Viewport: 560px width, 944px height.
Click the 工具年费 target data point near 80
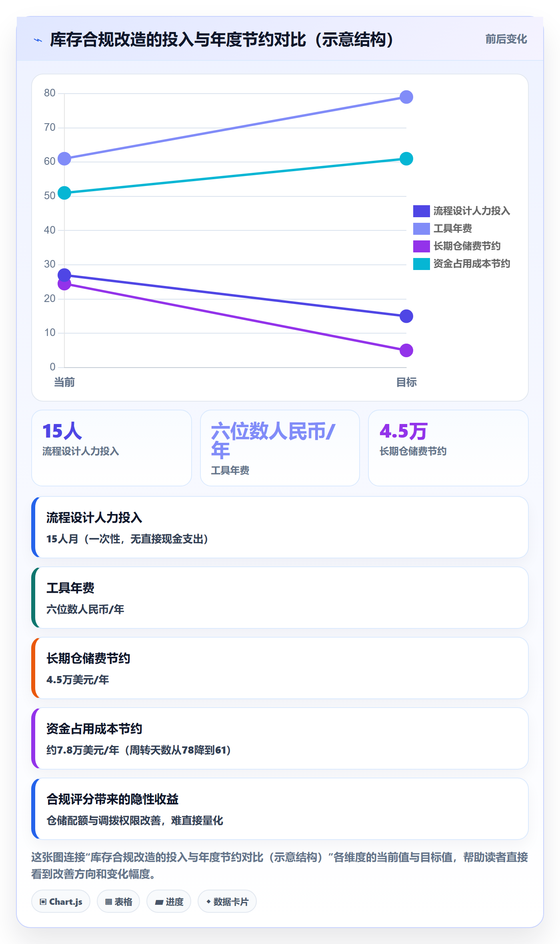[x=406, y=97]
